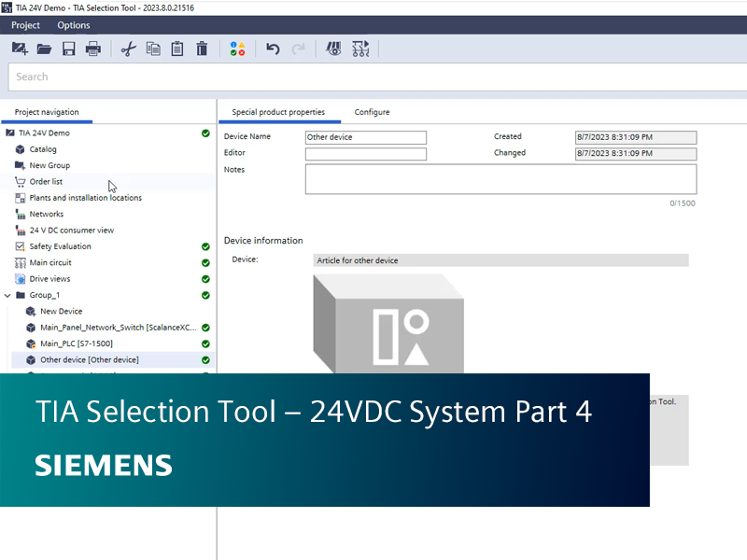Open the Project menu
This screenshot has width=747, height=560.
(x=25, y=25)
